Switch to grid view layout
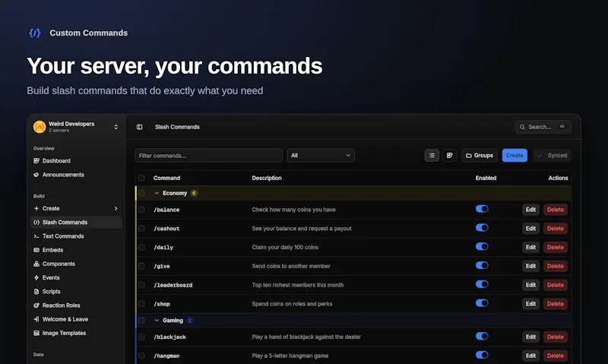608x364 pixels. (449, 156)
